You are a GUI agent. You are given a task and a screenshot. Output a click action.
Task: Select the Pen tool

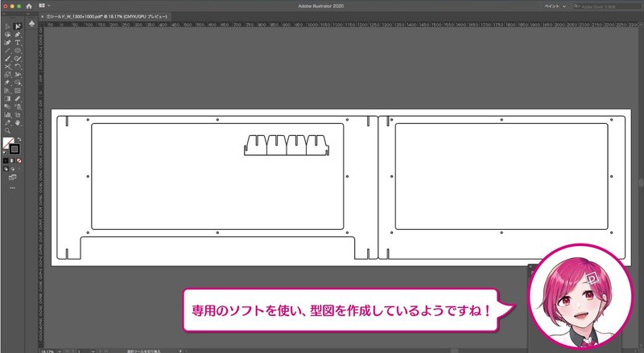tap(18, 35)
